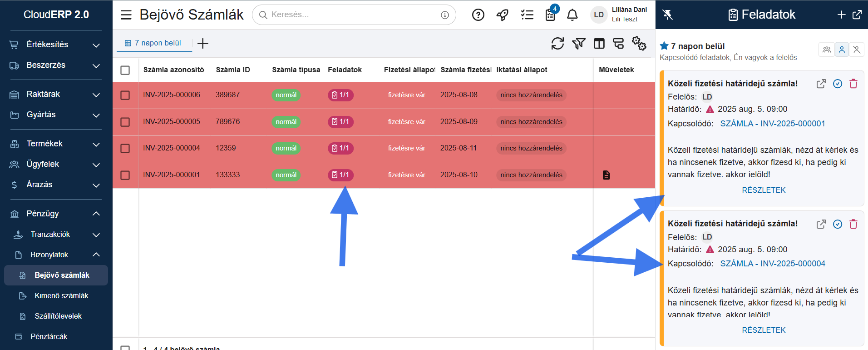
Task: Toggle the select-all header checkbox
Action: [x=125, y=70]
